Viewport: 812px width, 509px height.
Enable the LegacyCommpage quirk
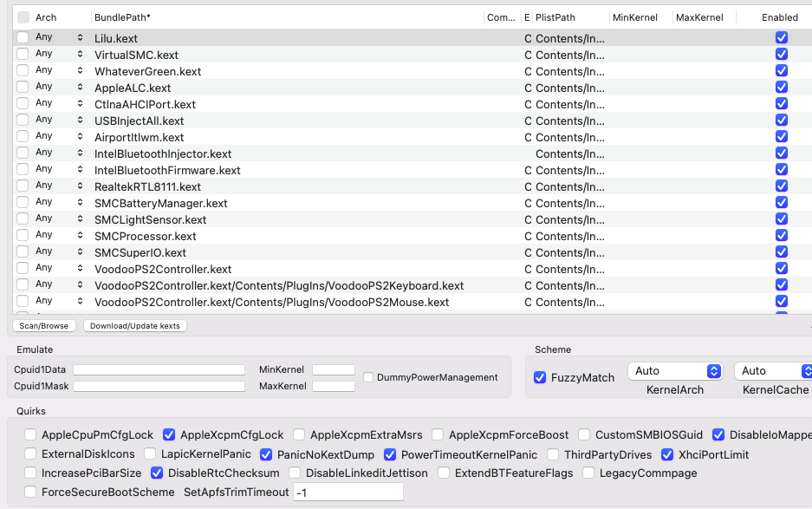[x=588, y=473]
